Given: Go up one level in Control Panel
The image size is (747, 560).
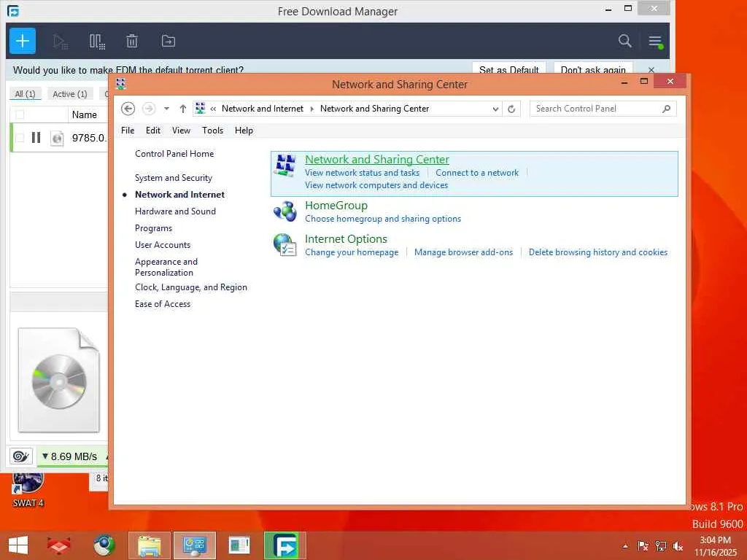Looking at the screenshot, I should click(182, 109).
